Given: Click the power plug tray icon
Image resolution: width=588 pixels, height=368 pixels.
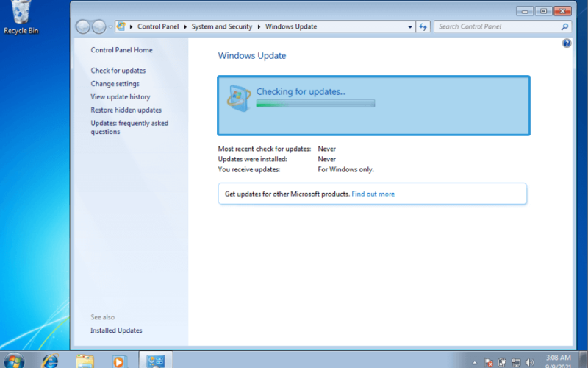Looking at the screenshot, I should click(x=502, y=363).
